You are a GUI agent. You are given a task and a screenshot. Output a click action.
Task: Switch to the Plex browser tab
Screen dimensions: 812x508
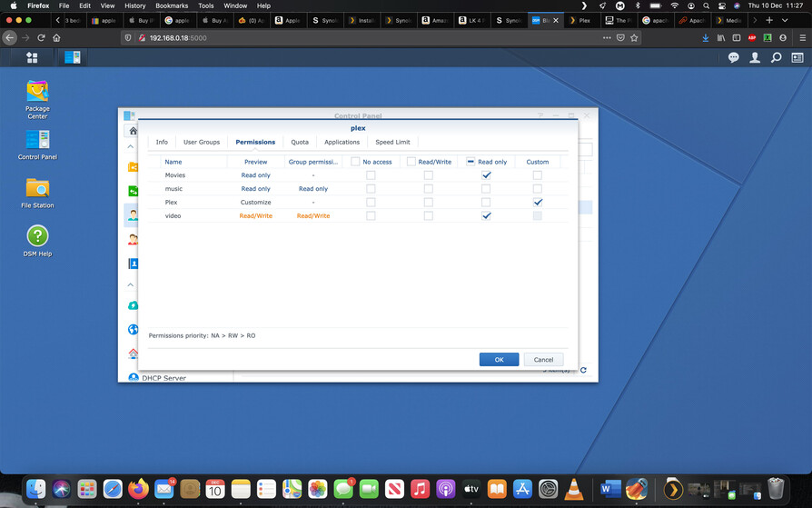(x=580, y=20)
